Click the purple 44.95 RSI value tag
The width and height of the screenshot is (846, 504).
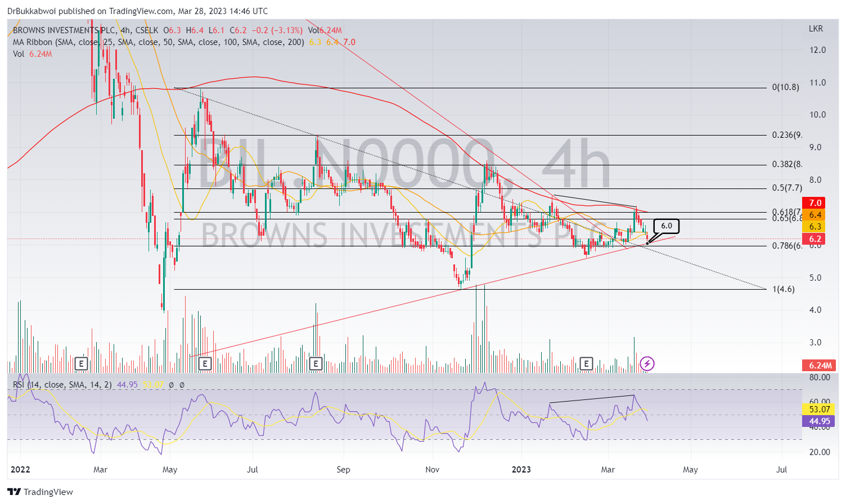[x=819, y=421]
